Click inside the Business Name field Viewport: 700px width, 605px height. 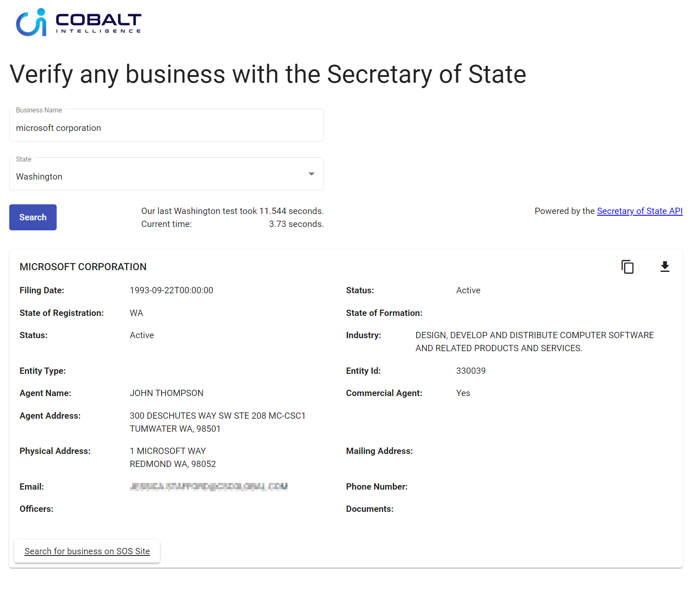point(166,128)
